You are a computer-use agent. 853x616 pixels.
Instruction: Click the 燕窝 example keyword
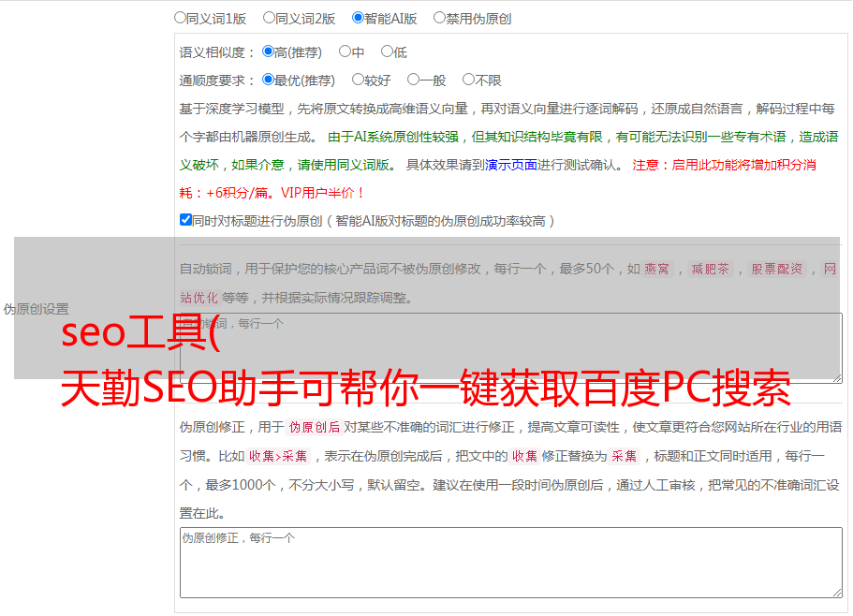click(x=656, y=269)
